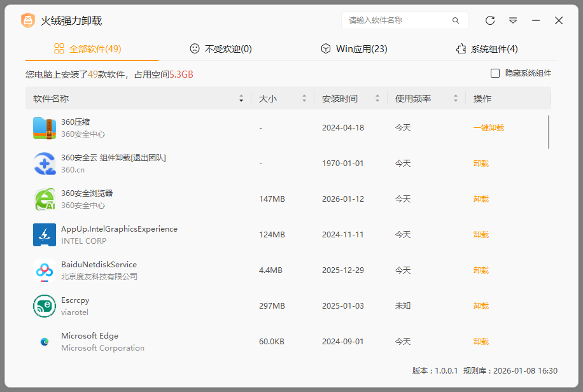
Task: Click install date 2024-04-18
Action: 343,128
